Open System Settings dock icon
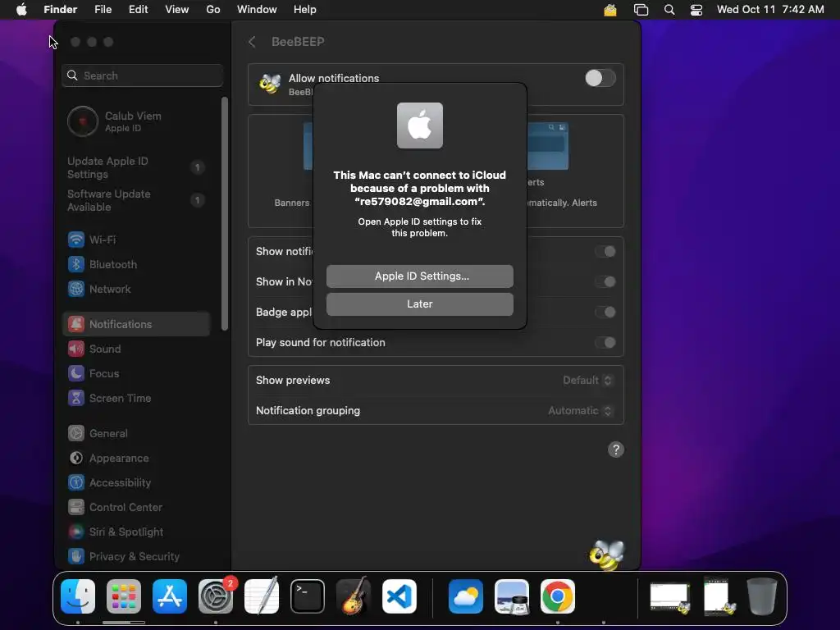 (216, 596)
